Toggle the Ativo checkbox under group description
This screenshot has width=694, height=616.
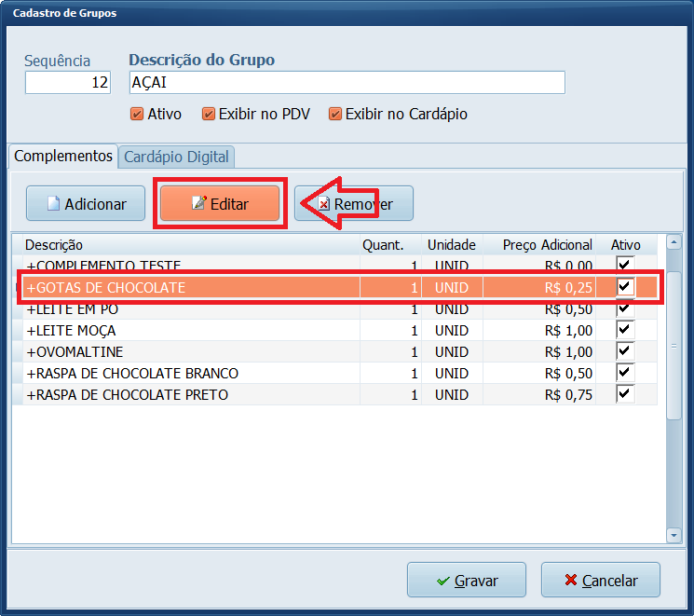138,115
